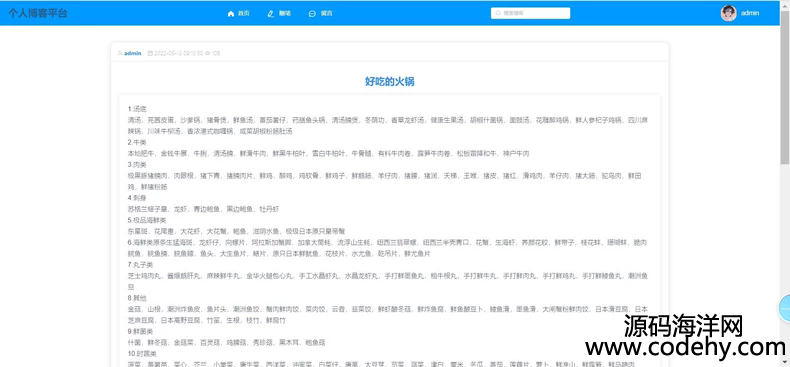This screenshot has height=367, width=790.
Task: Open author link admin on the post
Action: tap(133, 53)
